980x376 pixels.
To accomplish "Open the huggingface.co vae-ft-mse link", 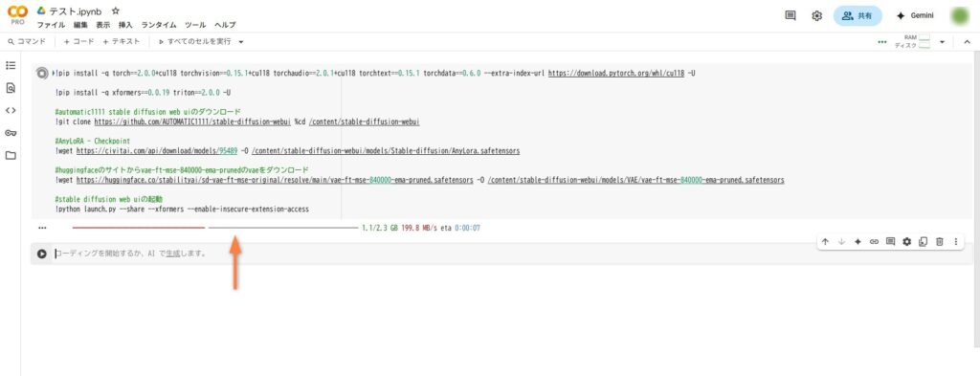I will 275,180.
